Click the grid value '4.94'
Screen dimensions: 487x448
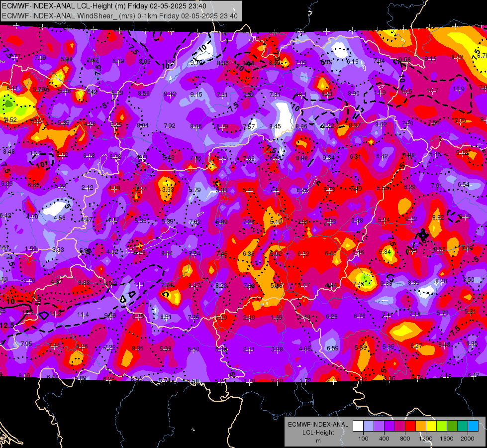pos(331,285)
